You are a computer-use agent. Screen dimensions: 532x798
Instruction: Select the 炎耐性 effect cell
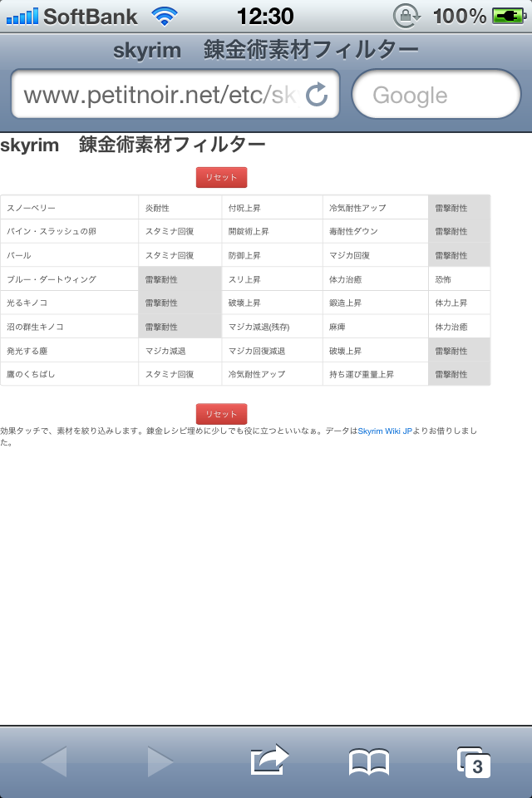tap(180, 208)
